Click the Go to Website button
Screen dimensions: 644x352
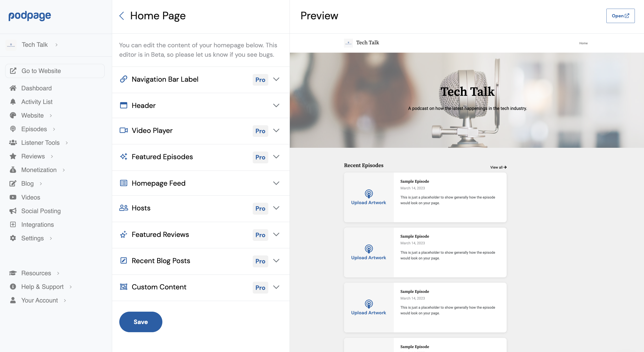pos(55,71)
